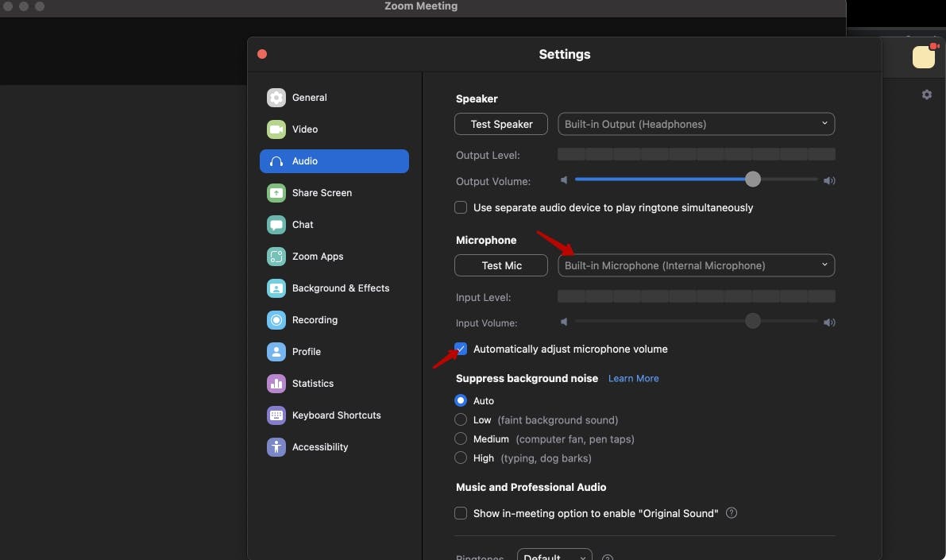Open Background & Effects icon
This screenshot has width=946, height=560.
point(276,288)
